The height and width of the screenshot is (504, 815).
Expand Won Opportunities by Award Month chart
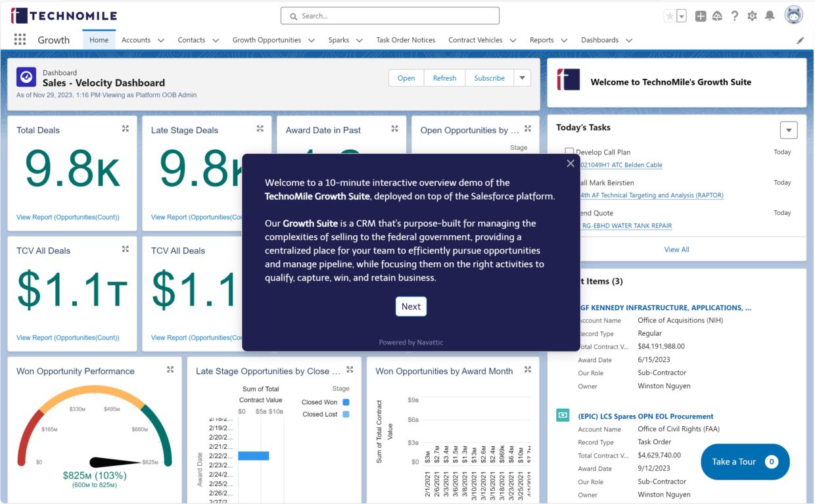[x=527, y=370]
